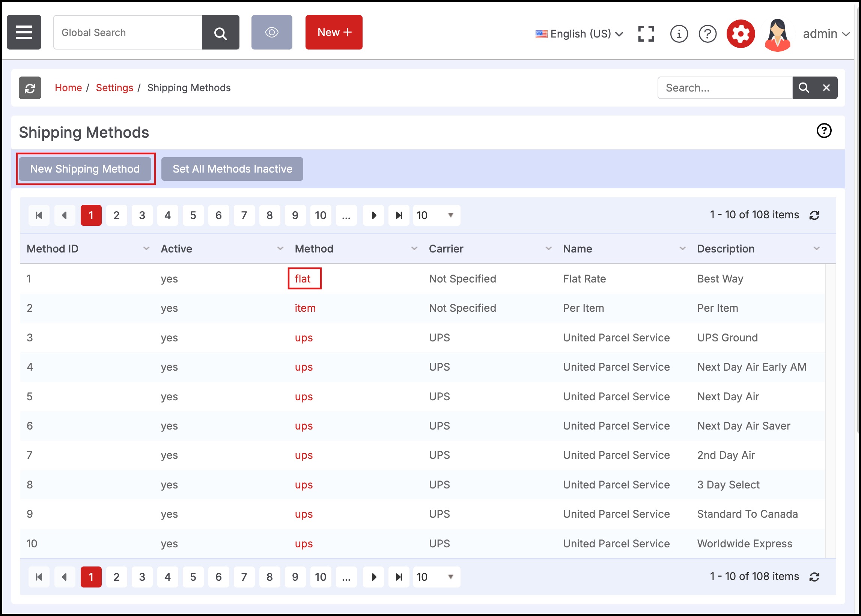Click Set All Methods Inactive
Image resolution: width=861 pixels, height=616 pixels.
click(x=232, y=169)
